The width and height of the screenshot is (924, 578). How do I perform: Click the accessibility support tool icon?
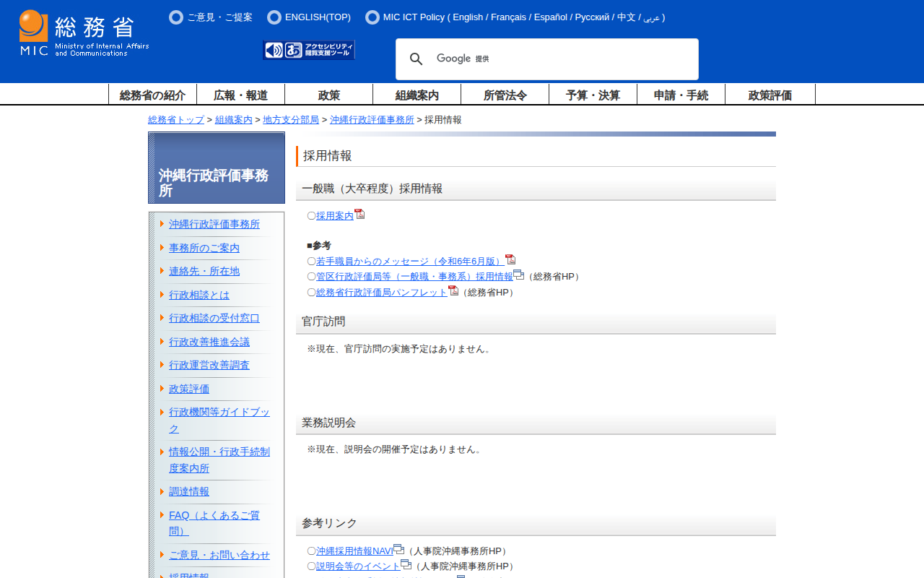pos(309,50)
